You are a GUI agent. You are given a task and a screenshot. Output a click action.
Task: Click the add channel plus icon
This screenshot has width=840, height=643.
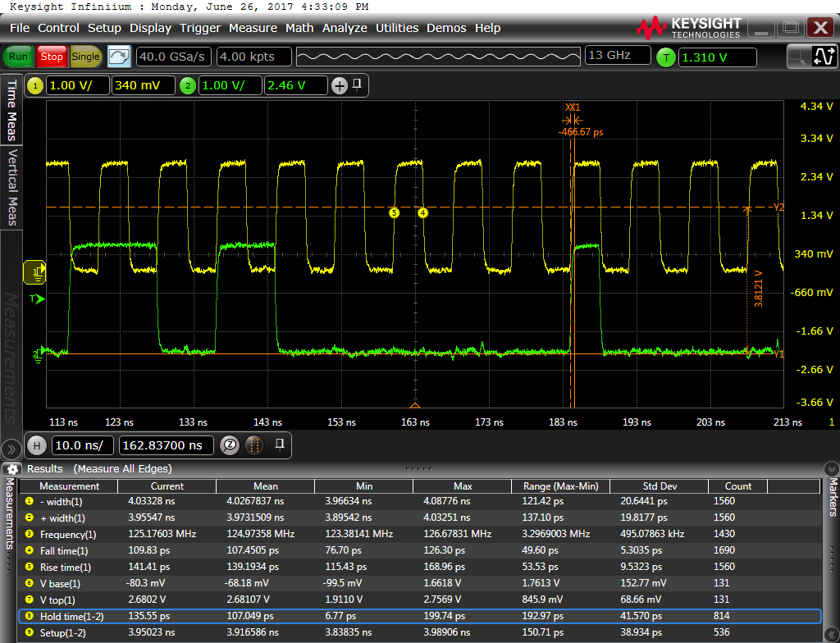click(x=340, y=86)
